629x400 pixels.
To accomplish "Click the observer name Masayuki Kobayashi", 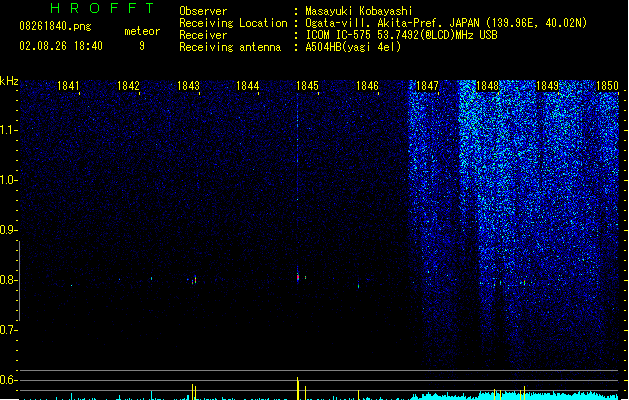I will [x=359, y=11].
